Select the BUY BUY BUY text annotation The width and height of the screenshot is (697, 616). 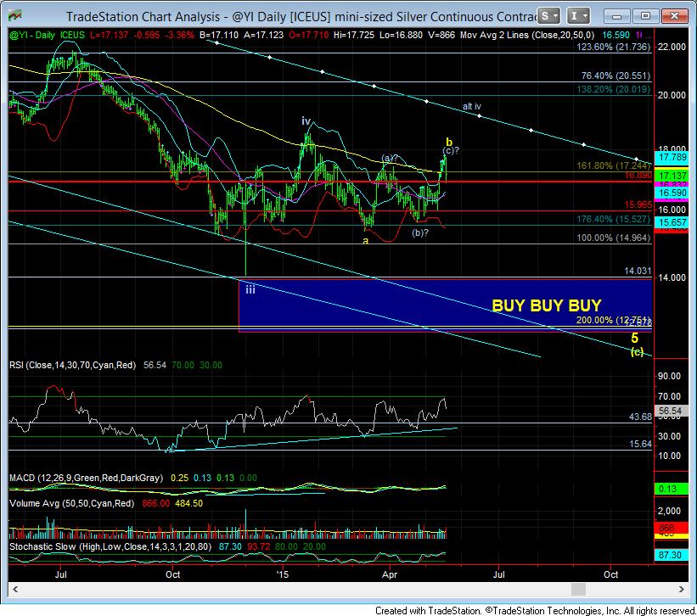point(546,305)
